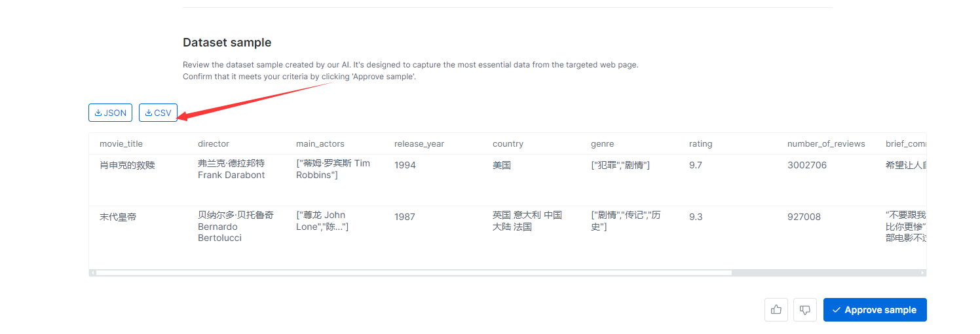Image resolution: width=980 pixels, height=334 pixels.
Task: Click the number_of_reviews column header
Action: [x=826, y=143]
